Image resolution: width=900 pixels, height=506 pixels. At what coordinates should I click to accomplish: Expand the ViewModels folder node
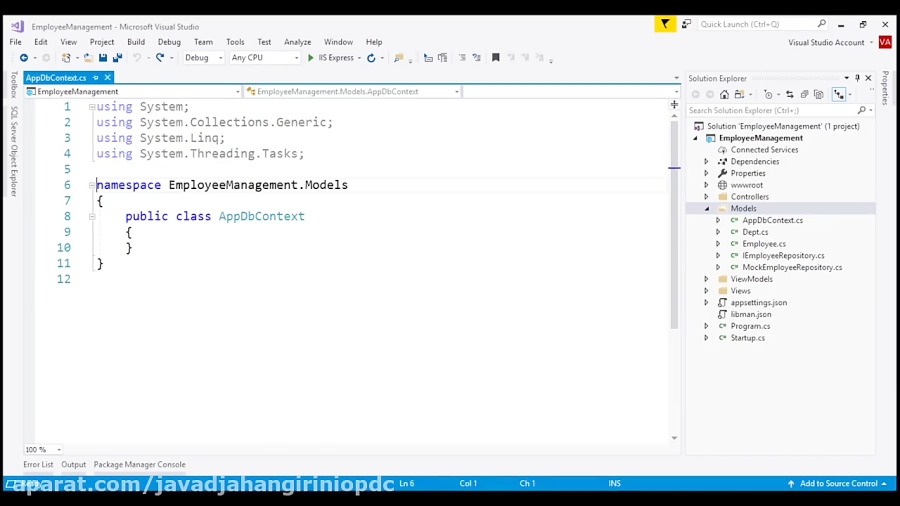point(707,279)
